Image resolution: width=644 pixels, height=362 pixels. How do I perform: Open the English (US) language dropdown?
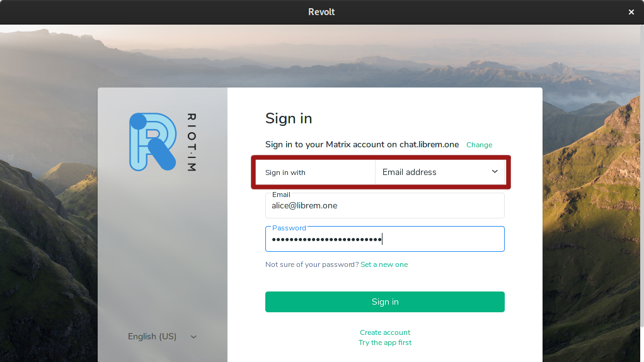(163, 337)
